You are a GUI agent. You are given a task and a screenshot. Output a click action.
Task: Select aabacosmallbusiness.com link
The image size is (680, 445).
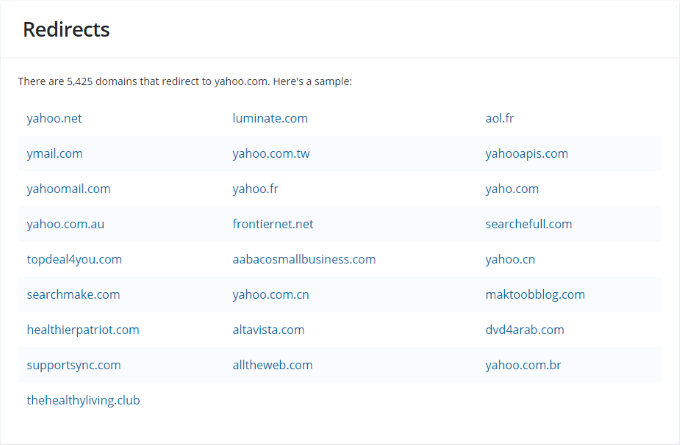pos(304,259)
